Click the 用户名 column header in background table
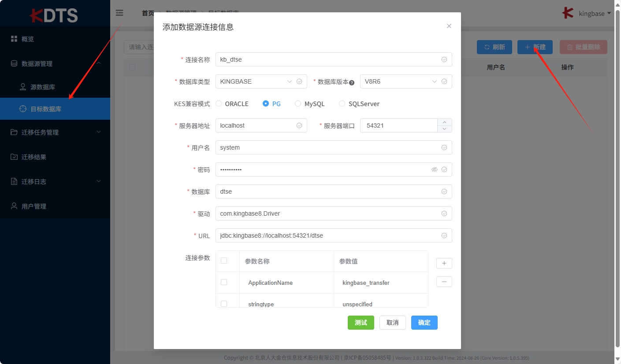 tap(495, 67)
